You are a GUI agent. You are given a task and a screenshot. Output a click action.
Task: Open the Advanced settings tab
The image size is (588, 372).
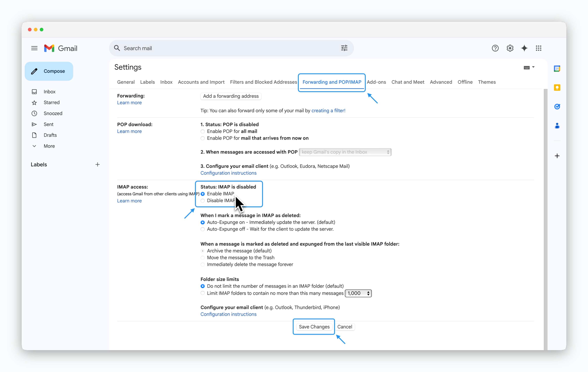pyautogui.click(x=441, y=82)
